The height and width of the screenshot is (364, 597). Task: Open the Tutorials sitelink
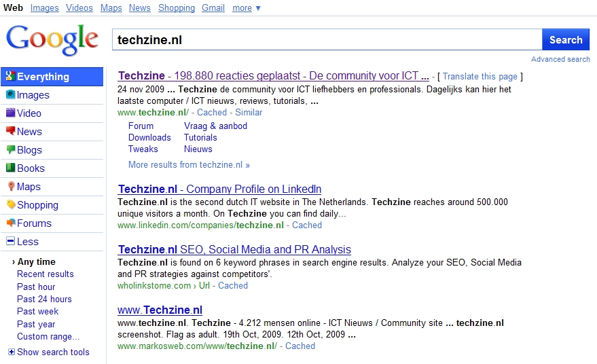point(200,137)
